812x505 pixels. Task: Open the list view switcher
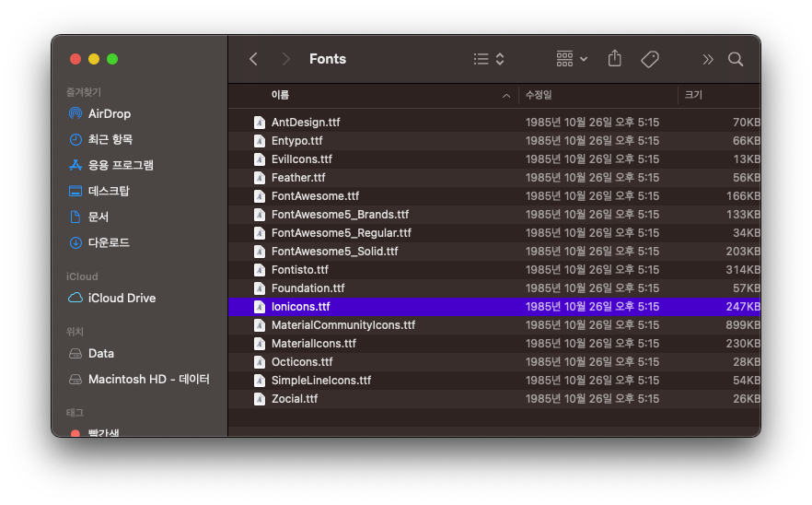(x=488, y=59)
